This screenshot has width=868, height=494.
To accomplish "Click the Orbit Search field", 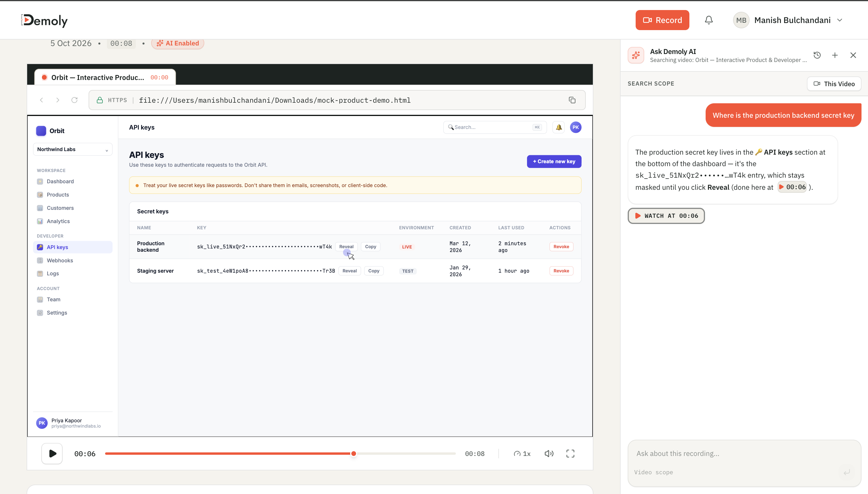I will [x=495, y=127].
